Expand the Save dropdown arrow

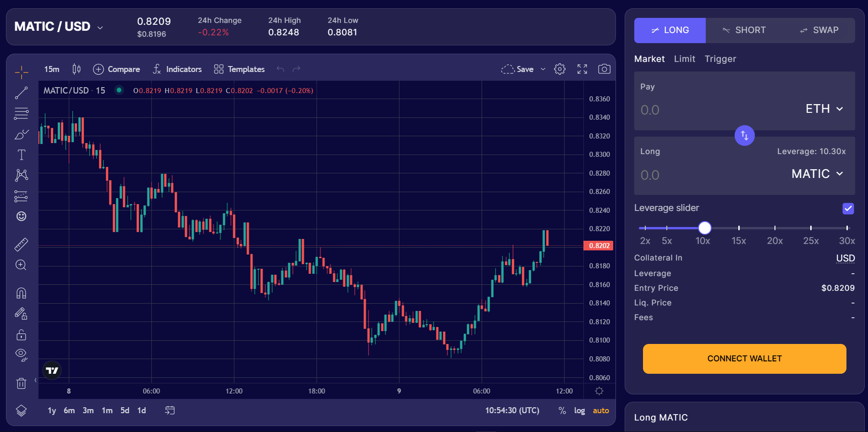(x=543, y=69)
